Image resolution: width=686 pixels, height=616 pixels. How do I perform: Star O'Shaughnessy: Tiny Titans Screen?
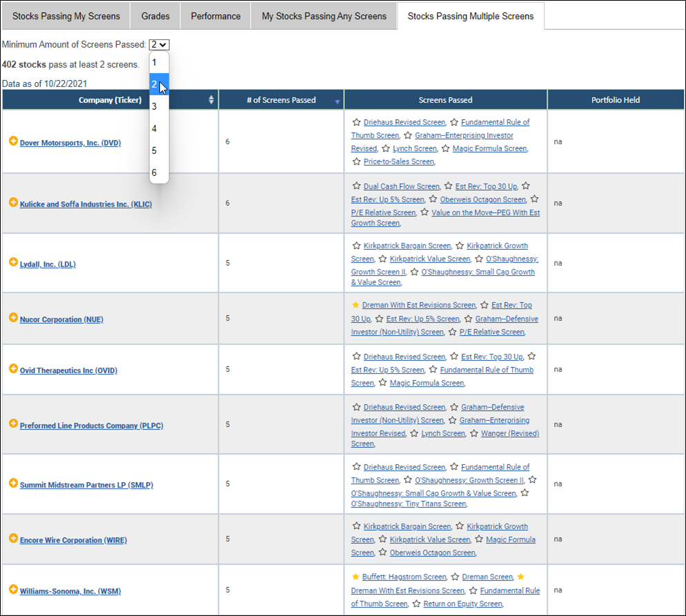525,493
